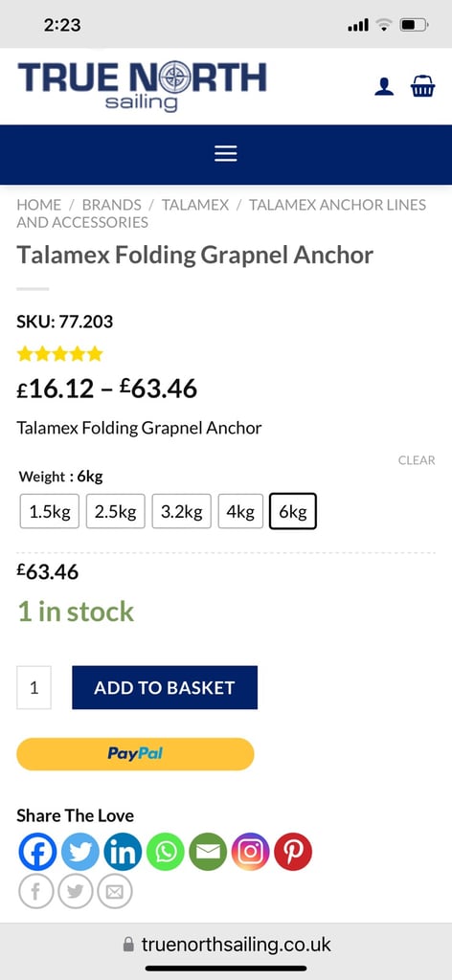Select the 1.5kg weight option
The image size is (452, 980).
point(50,511)
